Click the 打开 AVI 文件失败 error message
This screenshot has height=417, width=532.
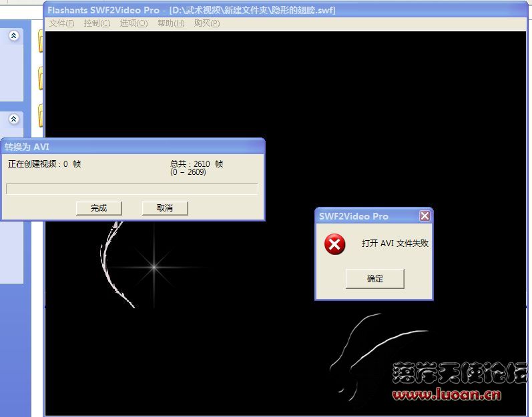click(x=395, y=243)
